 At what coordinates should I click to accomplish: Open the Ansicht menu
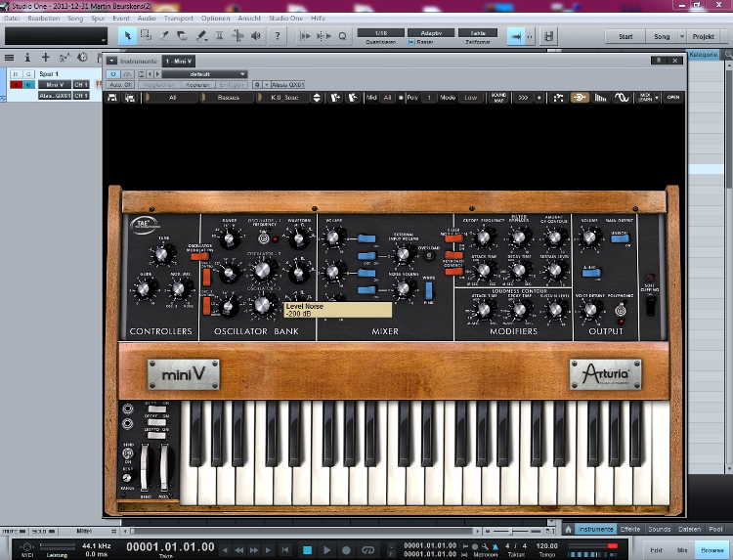(x=249, y=18)
